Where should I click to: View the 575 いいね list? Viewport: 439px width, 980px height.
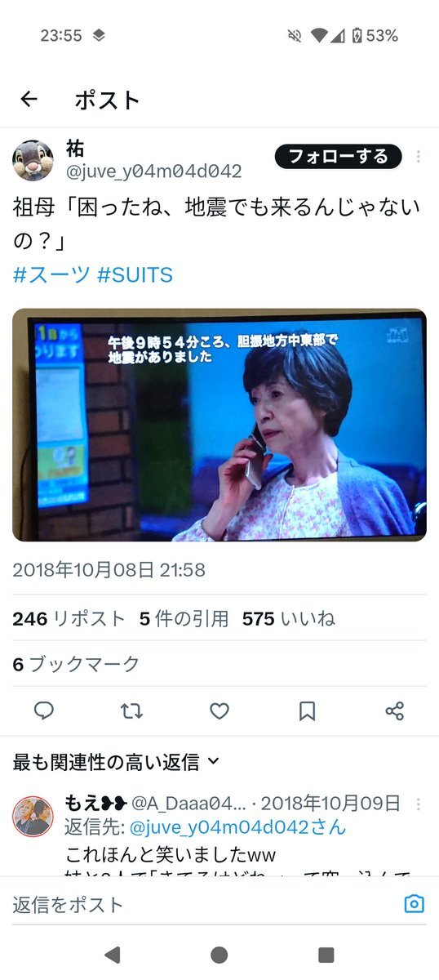[x=288, y=620]
